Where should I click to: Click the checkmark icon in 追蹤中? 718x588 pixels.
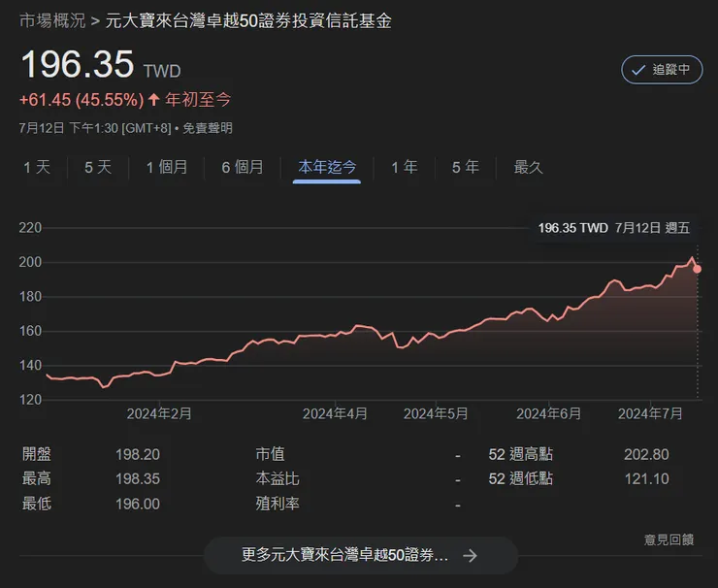[x=638, y=70]
